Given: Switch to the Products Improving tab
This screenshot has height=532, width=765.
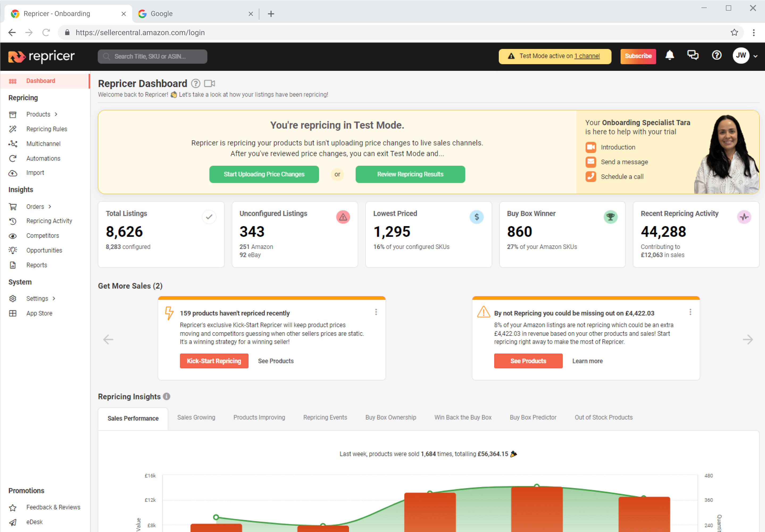Looking at the screenshot, I should click(259, 417).
